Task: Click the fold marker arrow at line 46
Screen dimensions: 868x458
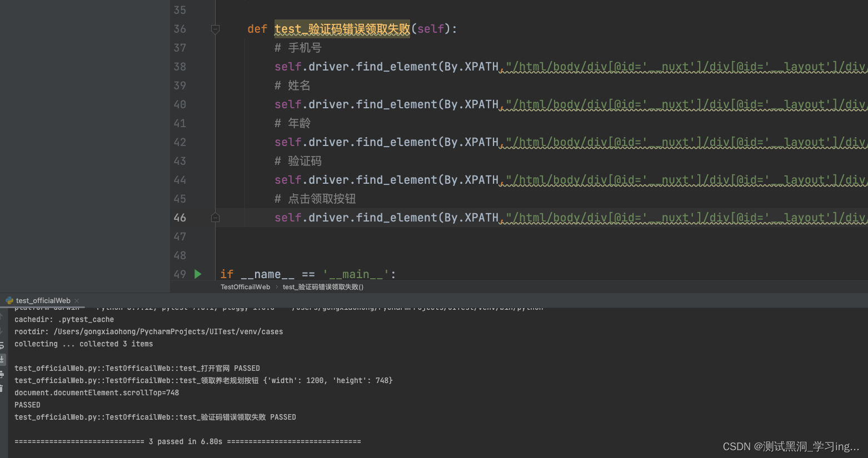Action: point(215,218)
